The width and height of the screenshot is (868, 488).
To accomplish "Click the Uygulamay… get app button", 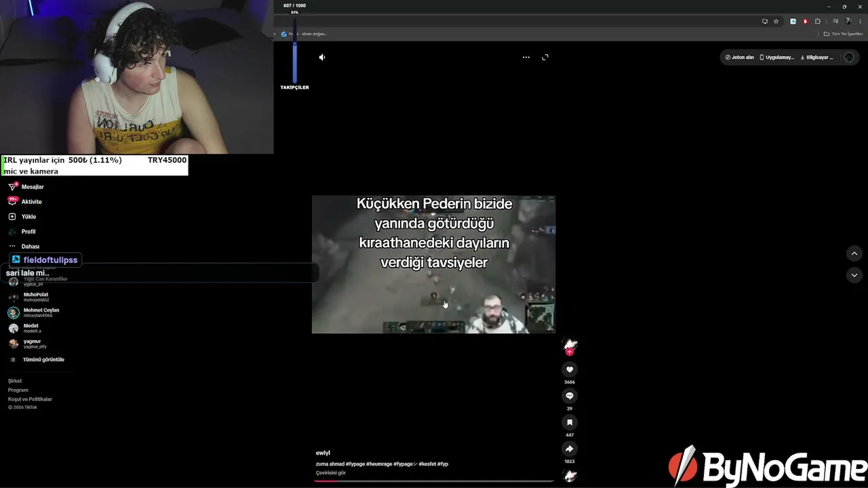I will [x=776, y=58].
